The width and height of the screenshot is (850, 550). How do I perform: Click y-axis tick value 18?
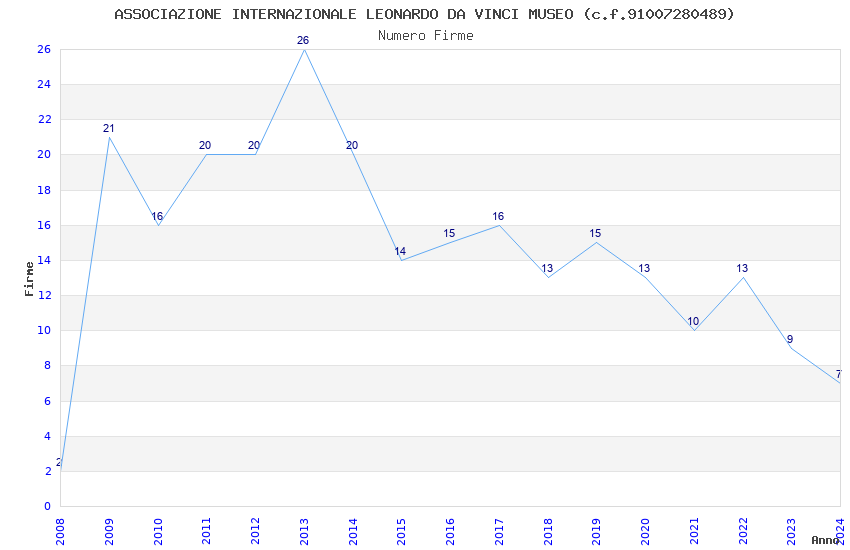tap(44, 190)
